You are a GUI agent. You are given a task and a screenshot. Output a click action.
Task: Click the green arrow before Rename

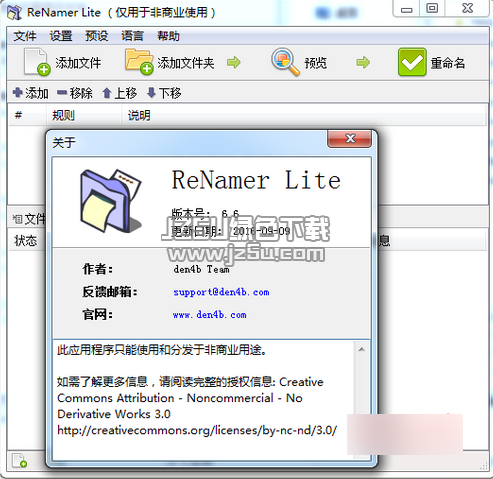(x=363, y=62)
